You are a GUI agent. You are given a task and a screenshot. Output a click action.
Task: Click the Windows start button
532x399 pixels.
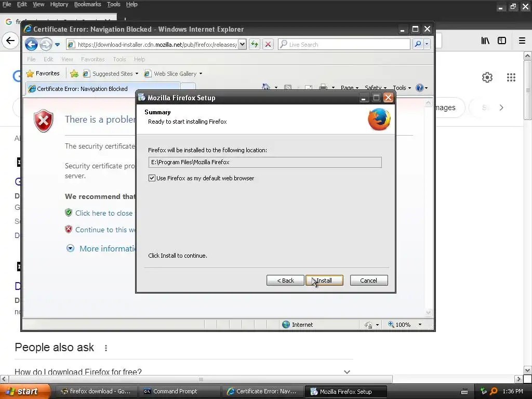[x=25, y=391]
